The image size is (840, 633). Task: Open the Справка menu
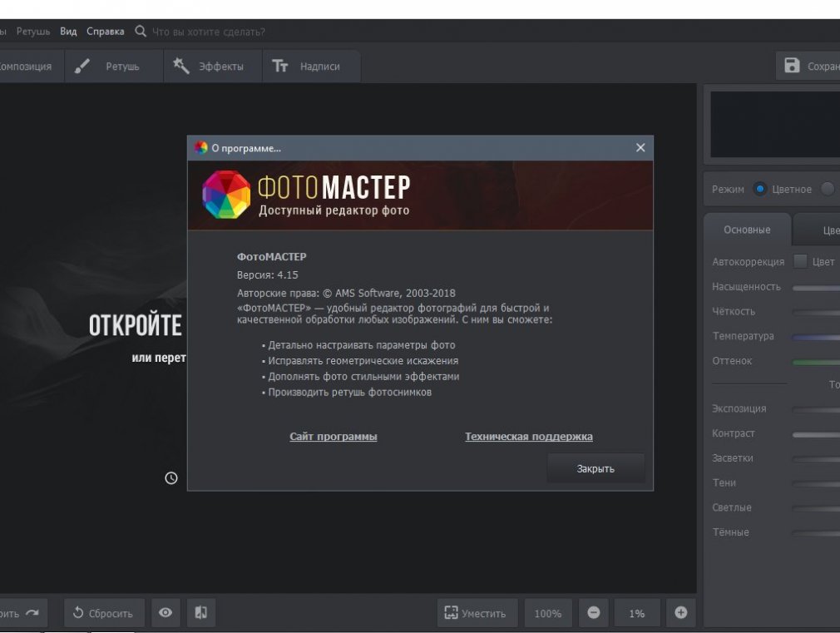(105, 32)
